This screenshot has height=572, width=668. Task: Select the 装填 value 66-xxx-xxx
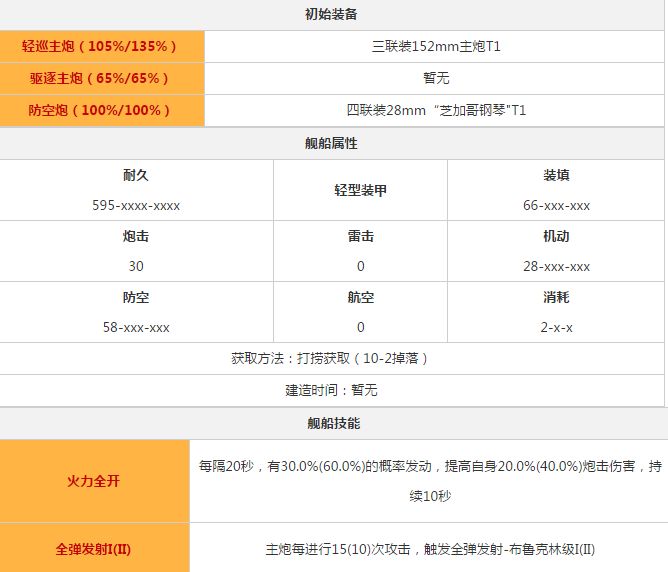pos(556,205)
